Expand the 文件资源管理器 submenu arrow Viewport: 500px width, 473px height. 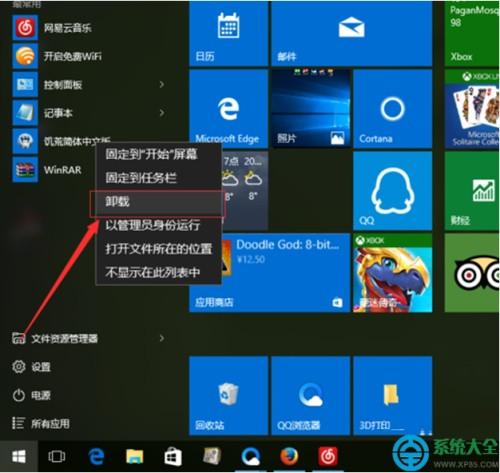pos(162,338)
